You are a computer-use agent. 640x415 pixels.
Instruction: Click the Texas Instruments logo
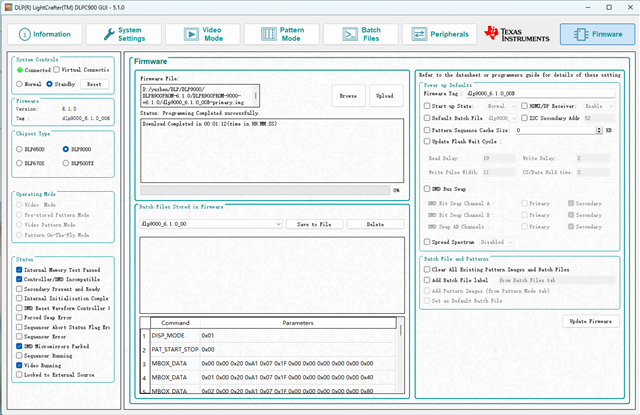517,34
